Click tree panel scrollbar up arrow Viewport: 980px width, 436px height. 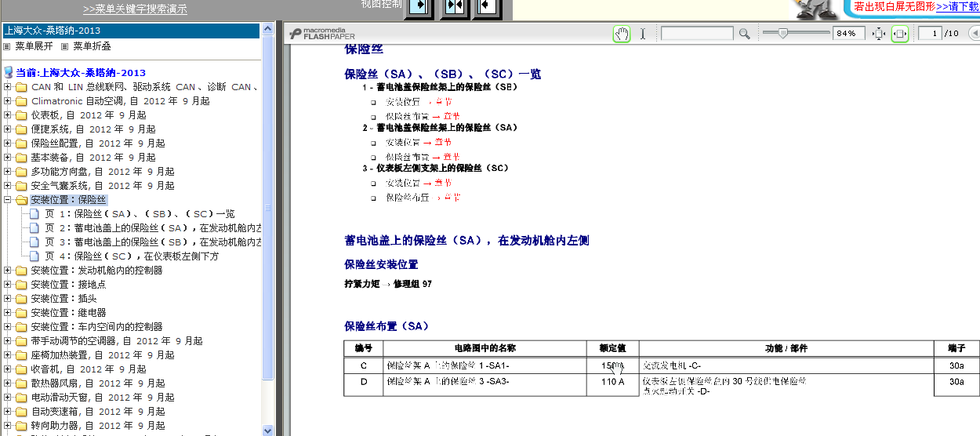(x=268, y=30)
